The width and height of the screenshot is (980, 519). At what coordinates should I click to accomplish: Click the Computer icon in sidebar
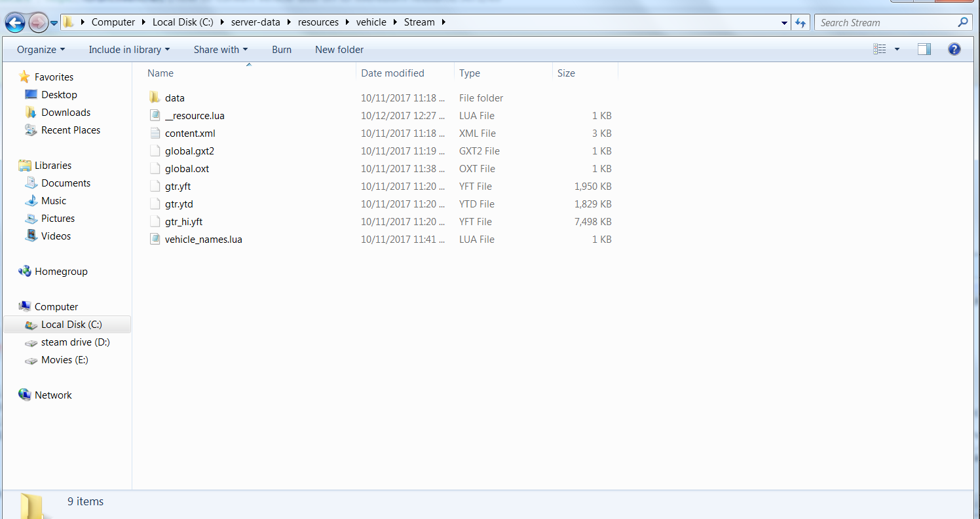click(x=25, y=306)
